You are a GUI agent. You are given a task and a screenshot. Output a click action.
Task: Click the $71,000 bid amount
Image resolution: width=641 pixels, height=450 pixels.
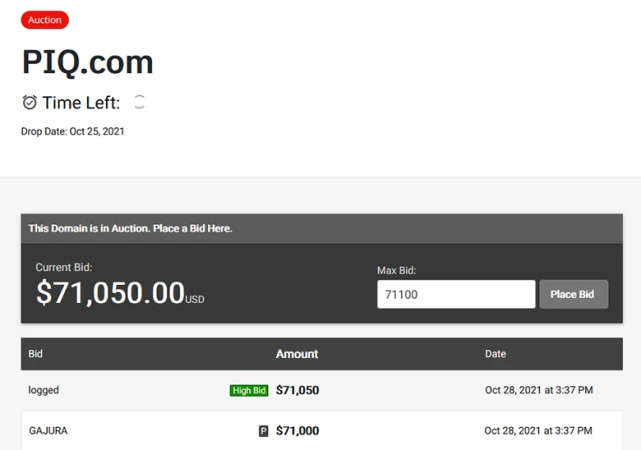coord(297,431)
